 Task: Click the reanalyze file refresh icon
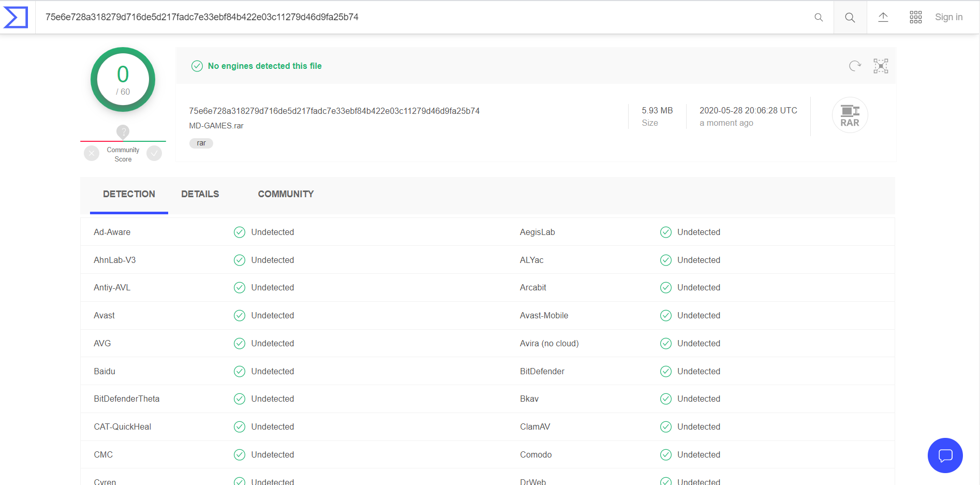coord(855,66)
